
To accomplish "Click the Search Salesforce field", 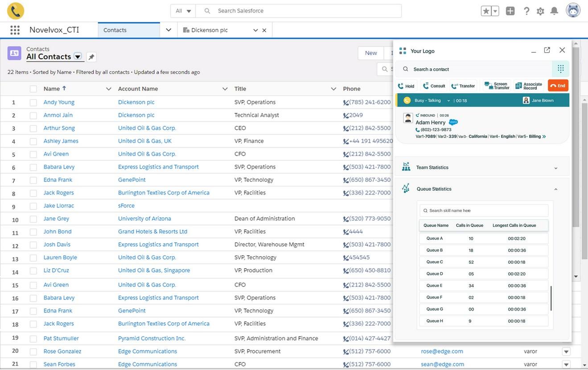I will (x=299, y=11).
